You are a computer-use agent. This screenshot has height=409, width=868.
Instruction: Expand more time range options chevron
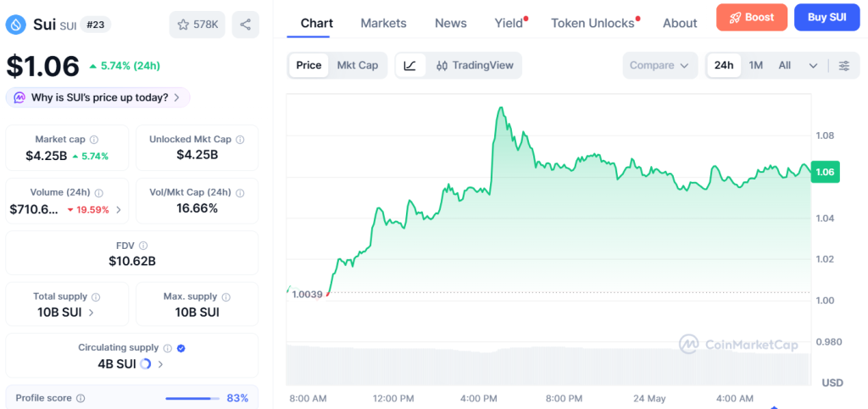(x=813, y=66)
